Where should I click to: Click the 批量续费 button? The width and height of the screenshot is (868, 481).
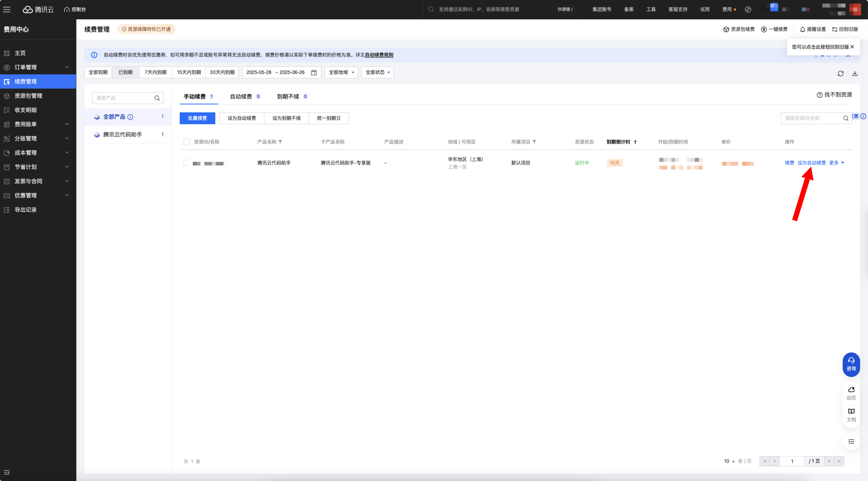[197, 118]
